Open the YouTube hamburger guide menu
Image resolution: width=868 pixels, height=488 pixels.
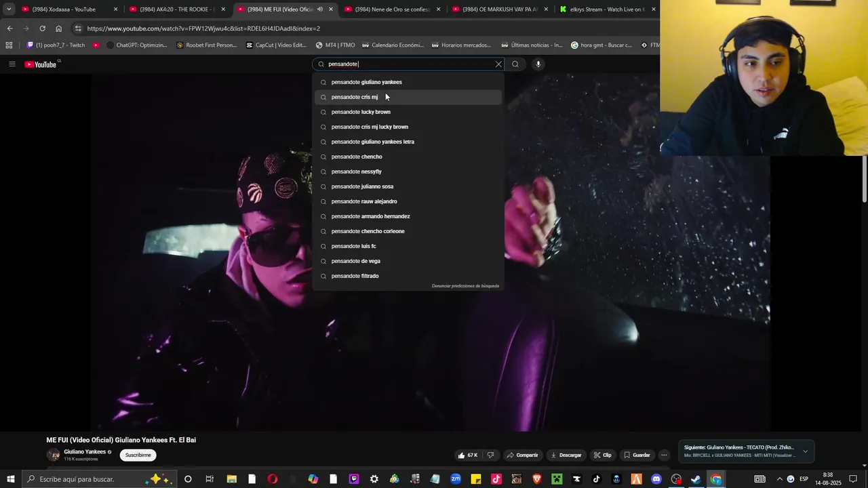click(x=12, y=64)
